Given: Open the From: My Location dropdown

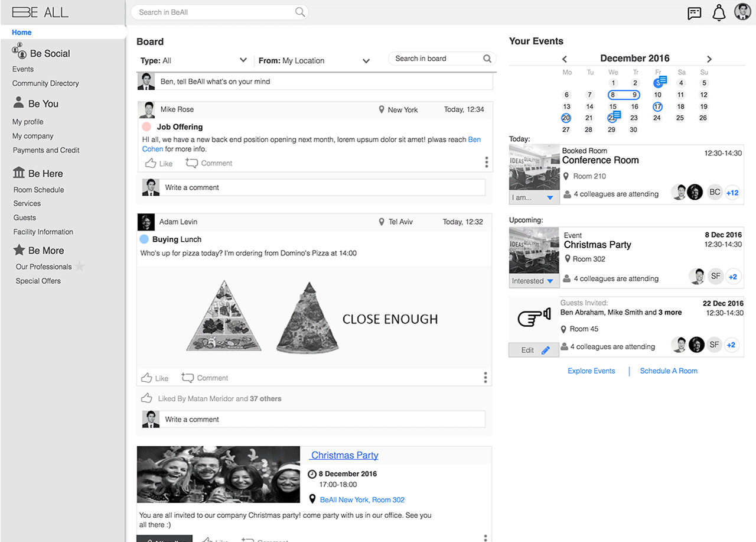Looking at the screenshot, I should 314,60.
